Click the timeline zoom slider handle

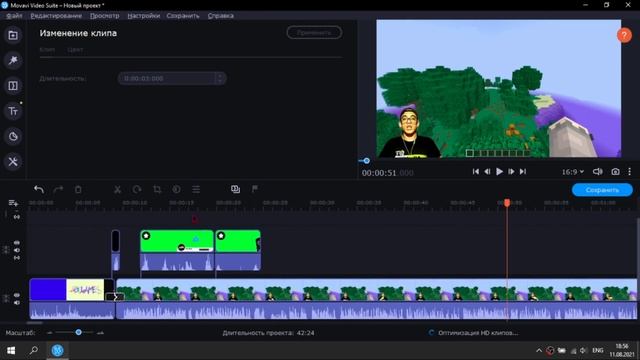click(x=78, y=332)
